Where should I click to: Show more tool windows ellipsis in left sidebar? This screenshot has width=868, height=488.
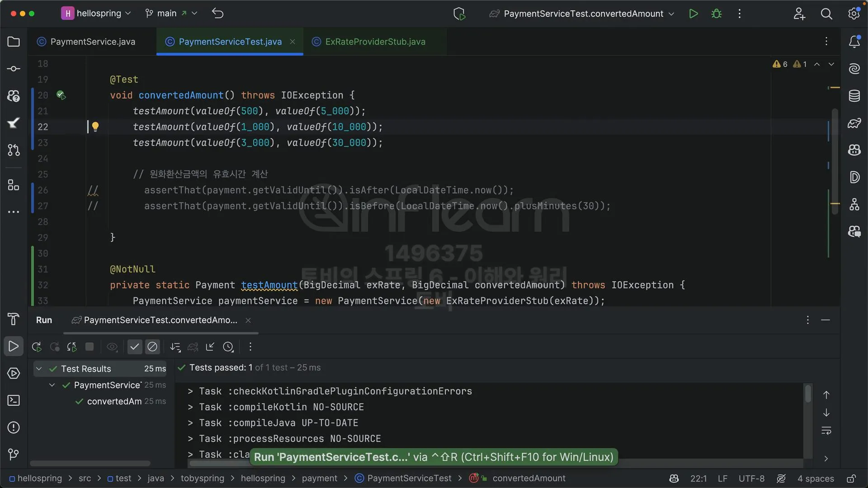14,212
